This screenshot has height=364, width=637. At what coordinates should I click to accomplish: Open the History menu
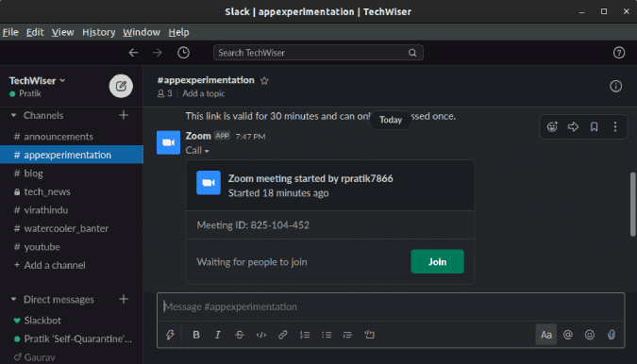[99, 32]
